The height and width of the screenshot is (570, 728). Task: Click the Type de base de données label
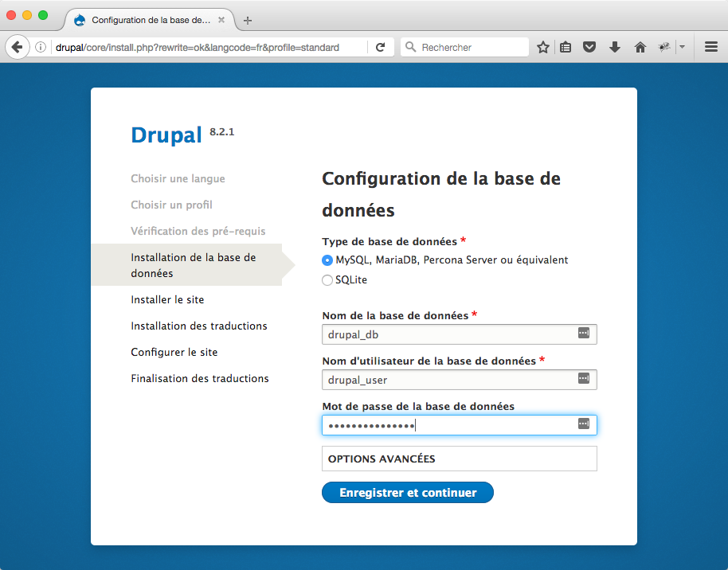389,241
